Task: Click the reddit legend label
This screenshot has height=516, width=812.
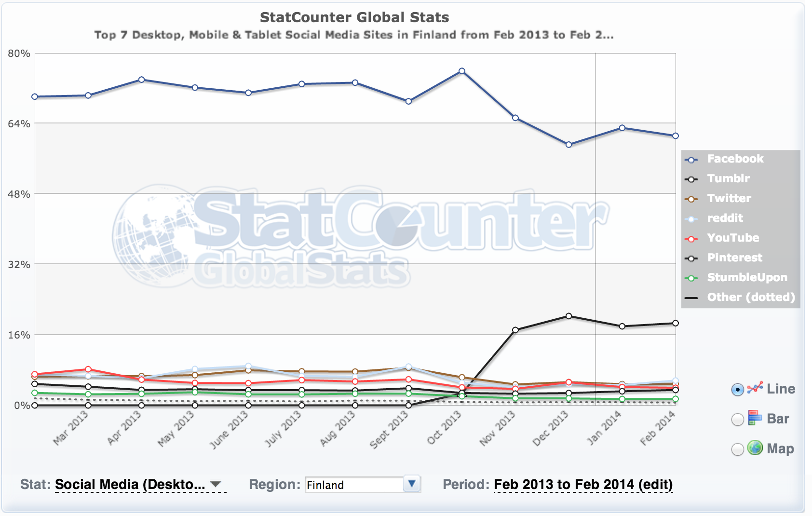Action: (x=725, y=218)
